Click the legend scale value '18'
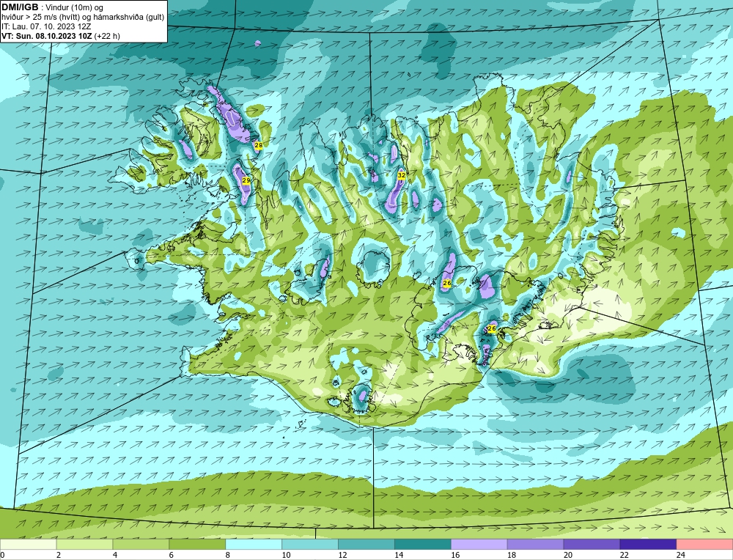Viewport: 733px width, 560px height. click(x=512, y=555)
